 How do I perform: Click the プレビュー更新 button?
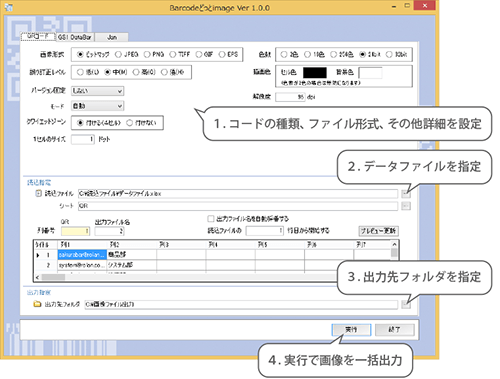click(x=378, y=231)
